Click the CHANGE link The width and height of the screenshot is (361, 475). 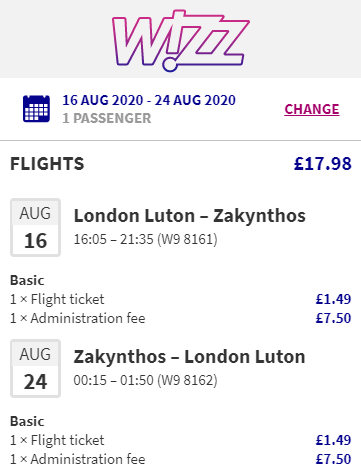tap(312, 109)
